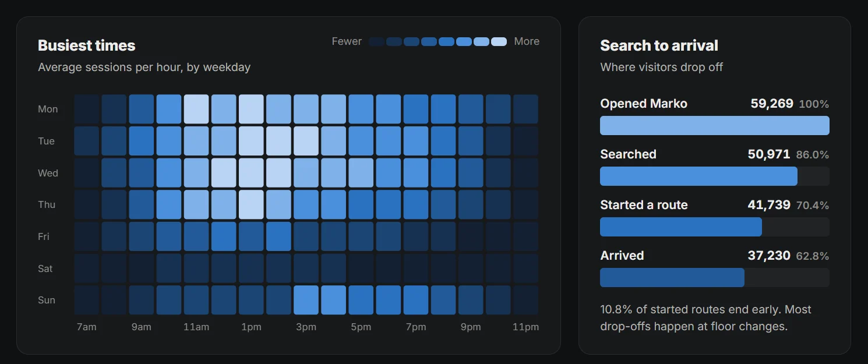Click the "Opened Marko" label
Viewport: 868px width, 364px height.
644,104
